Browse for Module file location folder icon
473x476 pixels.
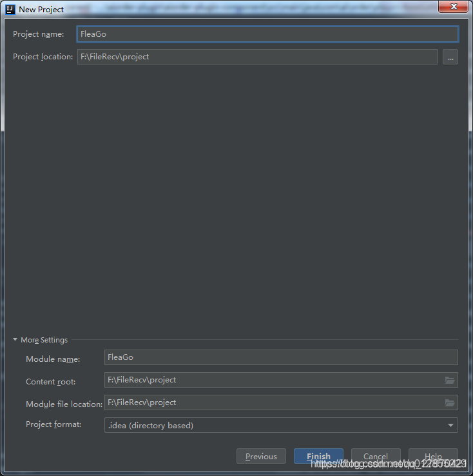tap(450, 403)
